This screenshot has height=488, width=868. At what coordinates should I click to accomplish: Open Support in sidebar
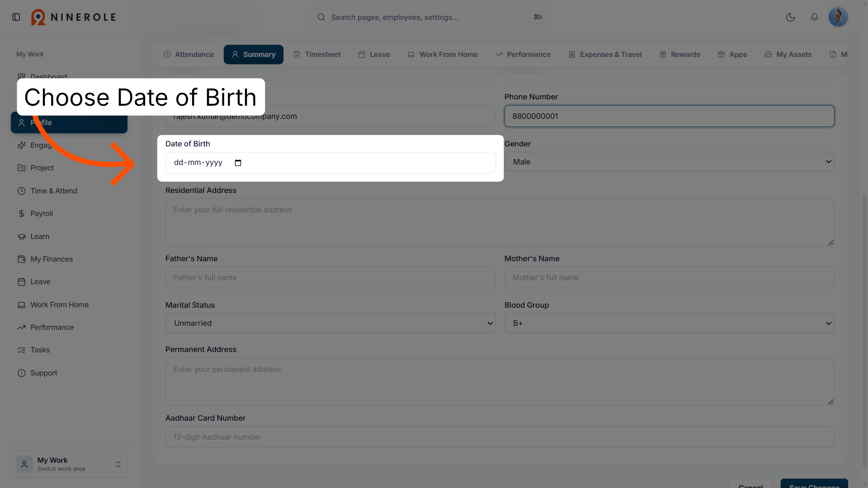(x=69, y=373)
